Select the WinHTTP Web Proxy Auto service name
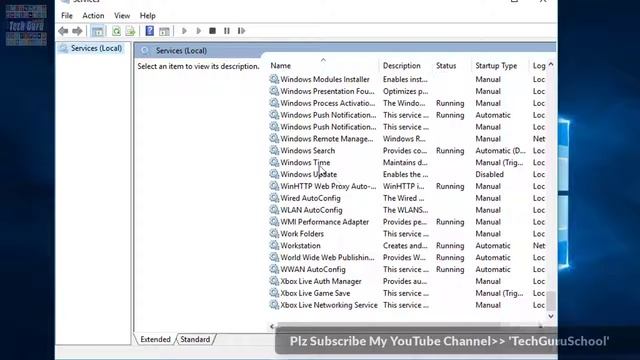640x360 pixels. click(328, 186)
